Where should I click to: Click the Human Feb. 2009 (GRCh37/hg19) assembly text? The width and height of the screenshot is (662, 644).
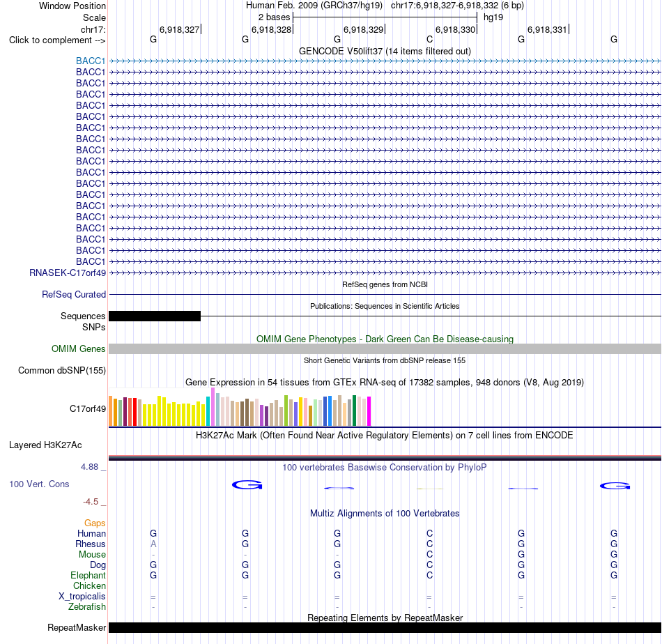click(314, 6)
